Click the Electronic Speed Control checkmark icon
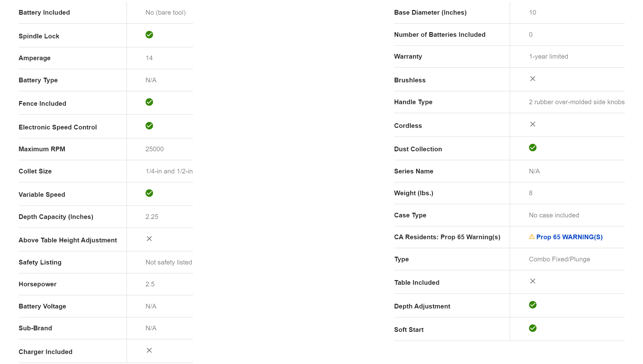 [149, 126]
